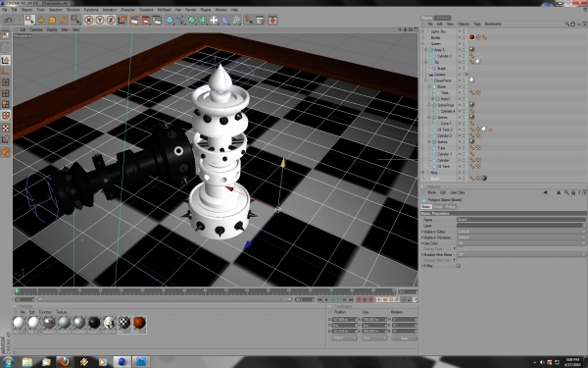
Task: Click the timeline start frame marker
Action: 17,291
